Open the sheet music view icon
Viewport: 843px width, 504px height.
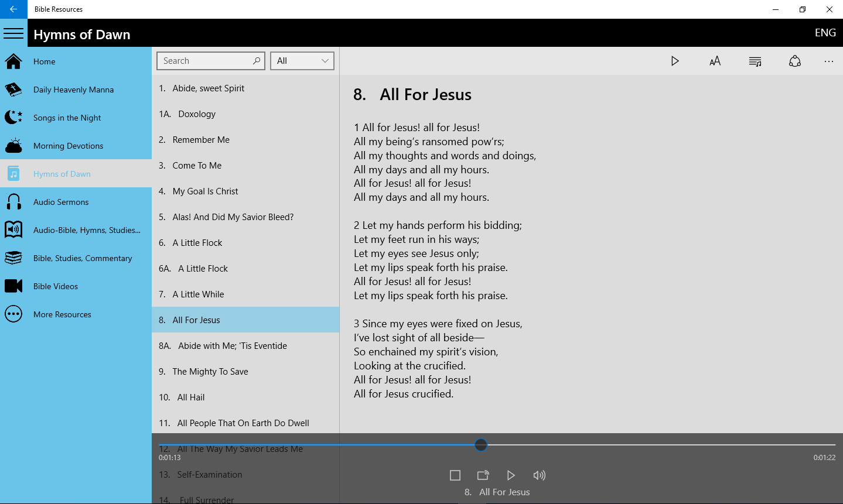755,61
